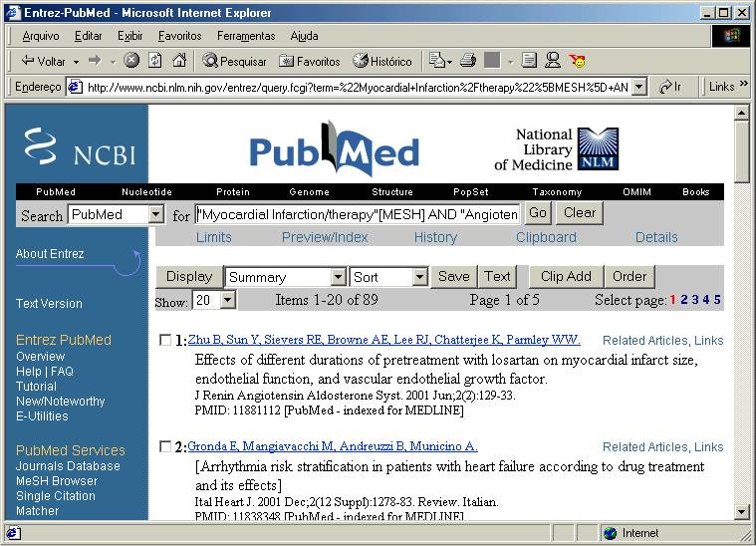Go to the home page icon
Image resolution: width=756 pixels, height=546 pixels.
[x=179, y=61]
